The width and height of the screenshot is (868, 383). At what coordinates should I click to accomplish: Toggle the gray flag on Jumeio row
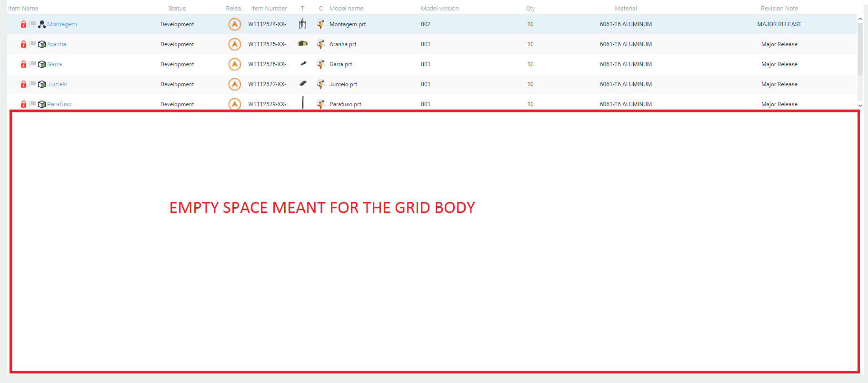pyautogui.click(x=33, y=84)
